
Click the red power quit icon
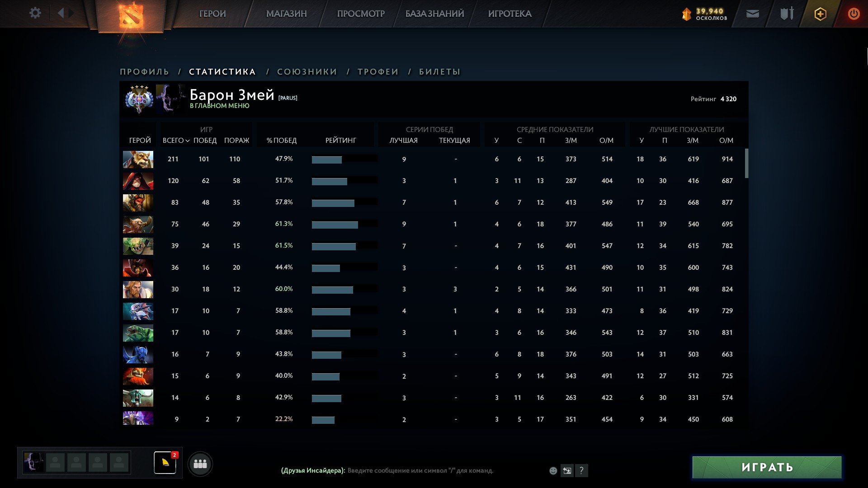point(854,14)
